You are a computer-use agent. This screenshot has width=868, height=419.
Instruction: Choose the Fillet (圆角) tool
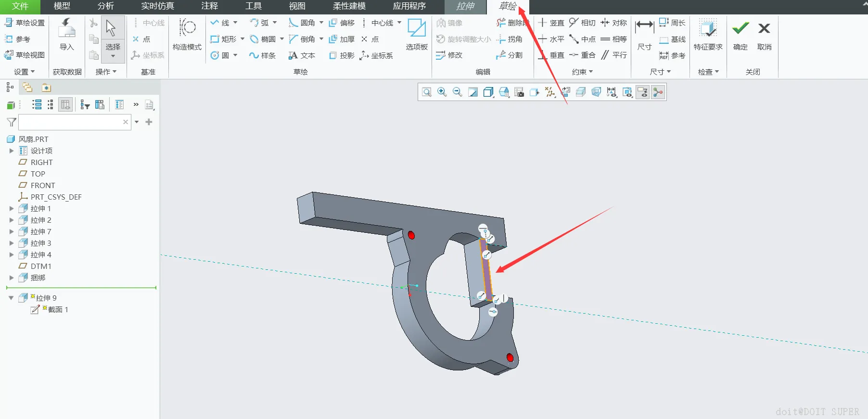pyautogui.click(x=302, y=23)
